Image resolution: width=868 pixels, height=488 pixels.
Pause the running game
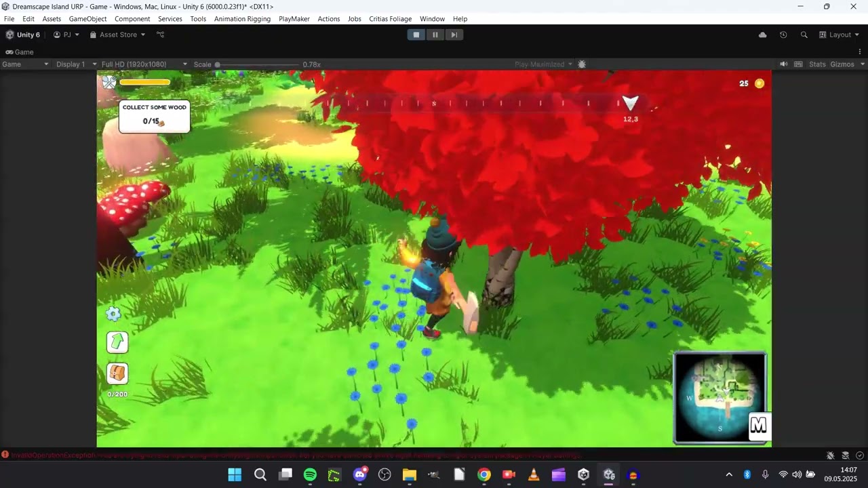point(435,35)
